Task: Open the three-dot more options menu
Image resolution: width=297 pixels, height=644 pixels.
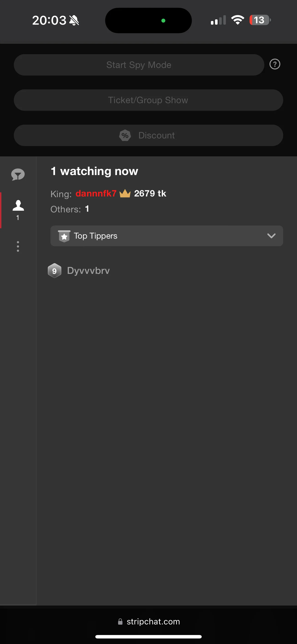Action: pos(18,246)
